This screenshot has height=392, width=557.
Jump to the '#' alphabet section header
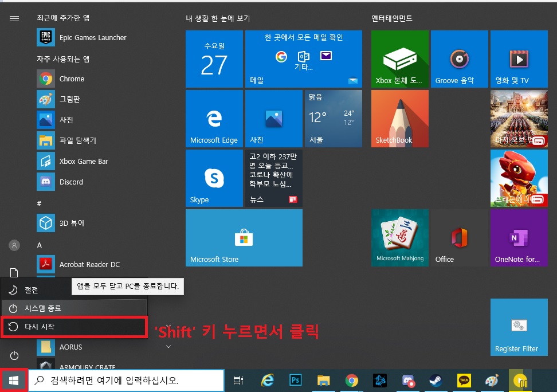39,203
